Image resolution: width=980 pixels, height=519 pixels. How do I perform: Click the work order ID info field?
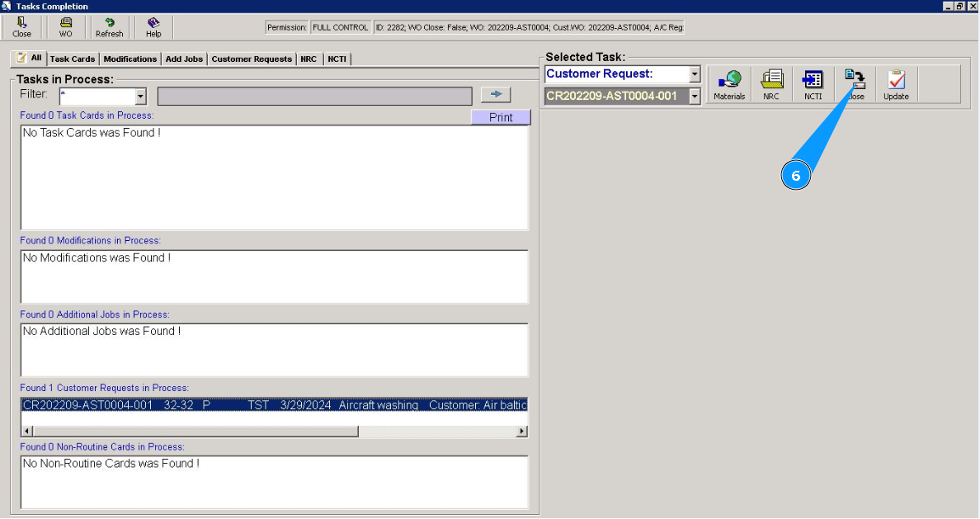(x=530, y=27)
